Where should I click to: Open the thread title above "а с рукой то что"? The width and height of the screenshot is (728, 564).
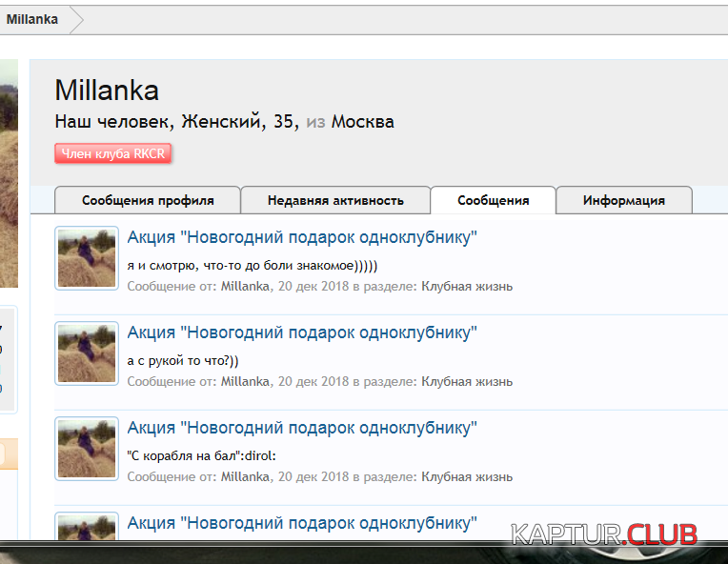302,333
